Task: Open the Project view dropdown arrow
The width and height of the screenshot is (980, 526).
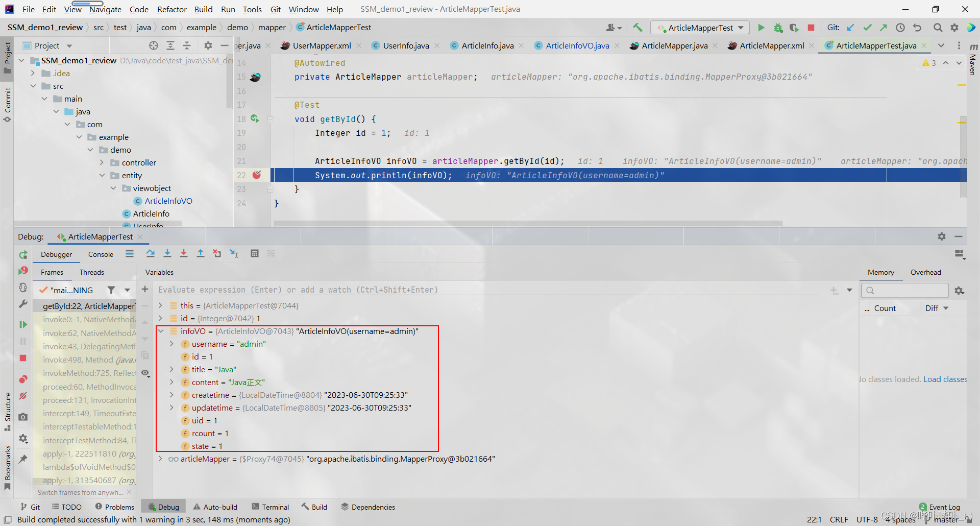Action: [69, 46]
